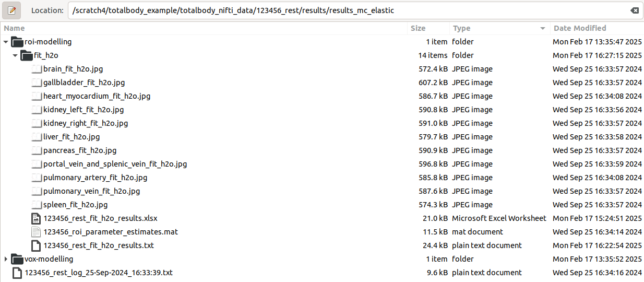Collapse the fit_h2o folder tree
644x282 pixels.
15,55
